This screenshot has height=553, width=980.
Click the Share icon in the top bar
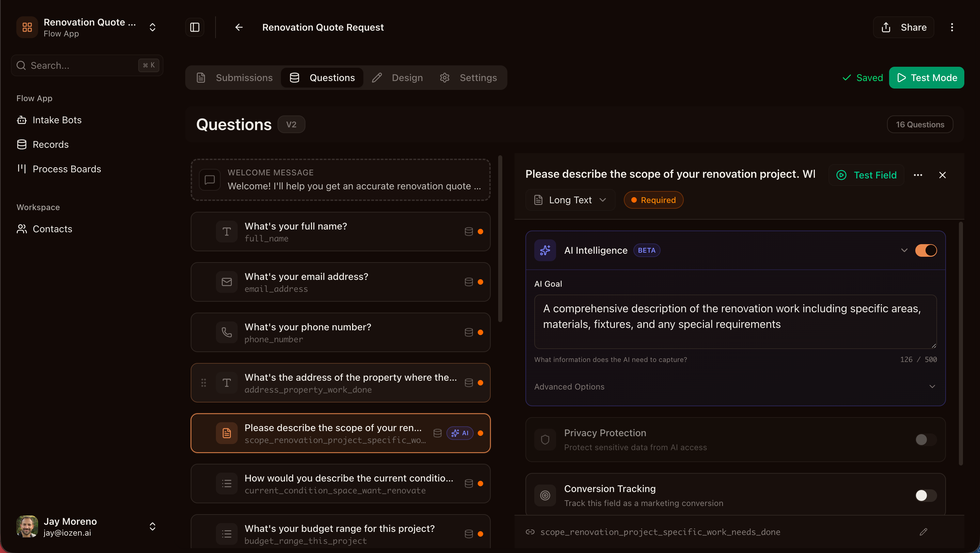click(886, 27)
